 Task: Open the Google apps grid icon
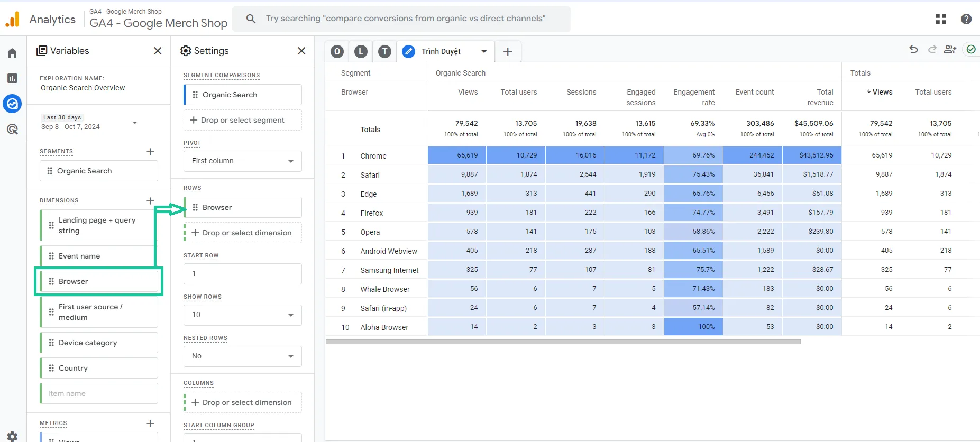coord(941,19)
